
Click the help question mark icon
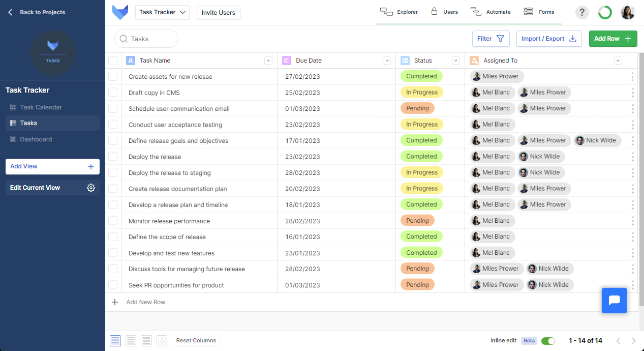(x=582, y=13)
